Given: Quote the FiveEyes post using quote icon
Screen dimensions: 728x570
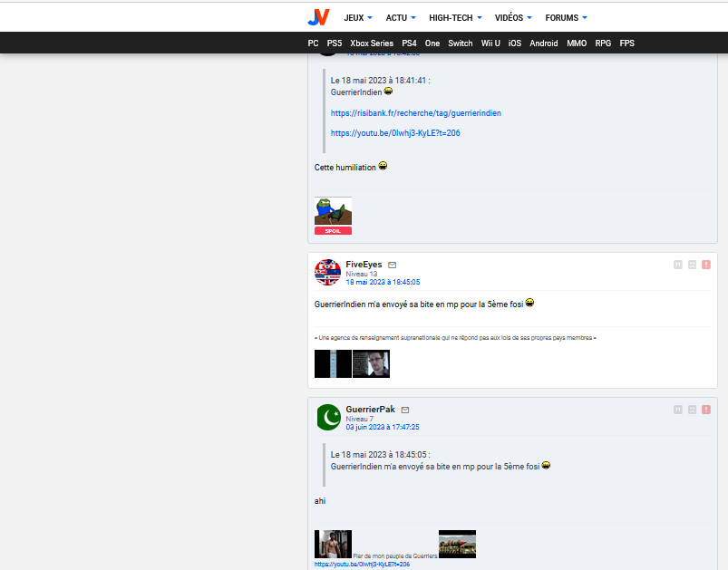Looking at the screenshot, I should pos(677,265).
